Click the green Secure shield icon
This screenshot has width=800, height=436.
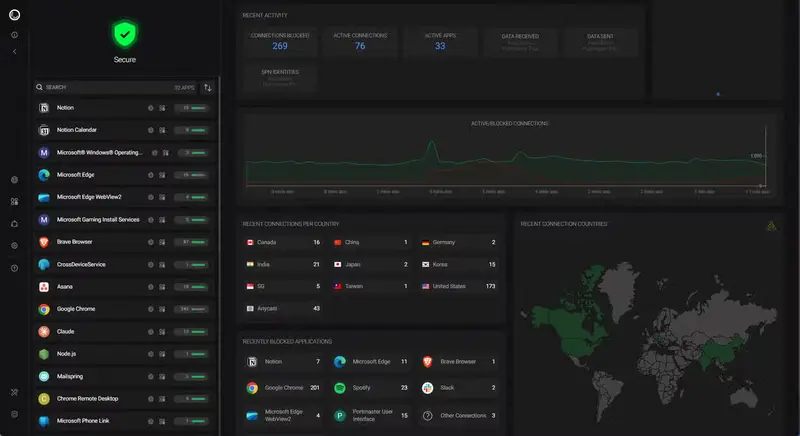124,35
